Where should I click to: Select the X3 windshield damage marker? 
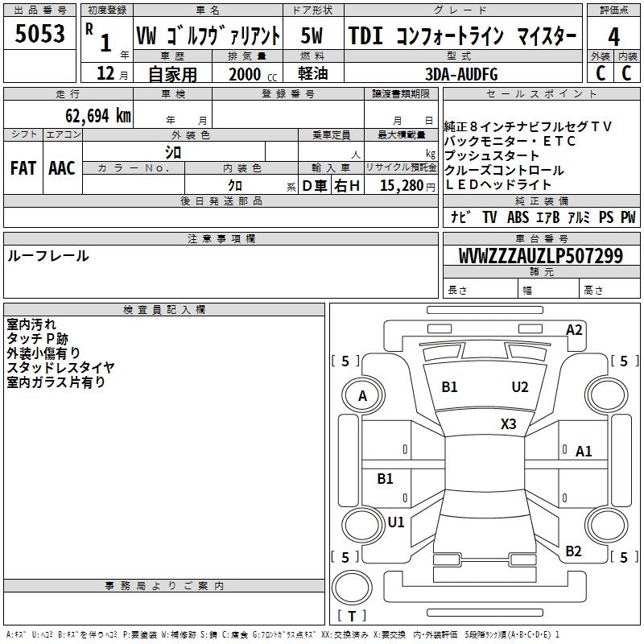pos(508,423)
